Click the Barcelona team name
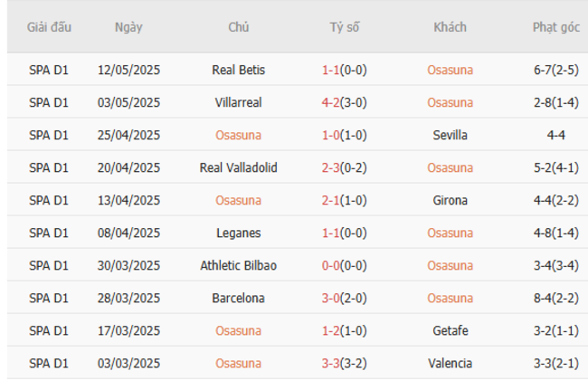Screen dimensions: 588x381 pyautogui.click(x=238, y=298)
